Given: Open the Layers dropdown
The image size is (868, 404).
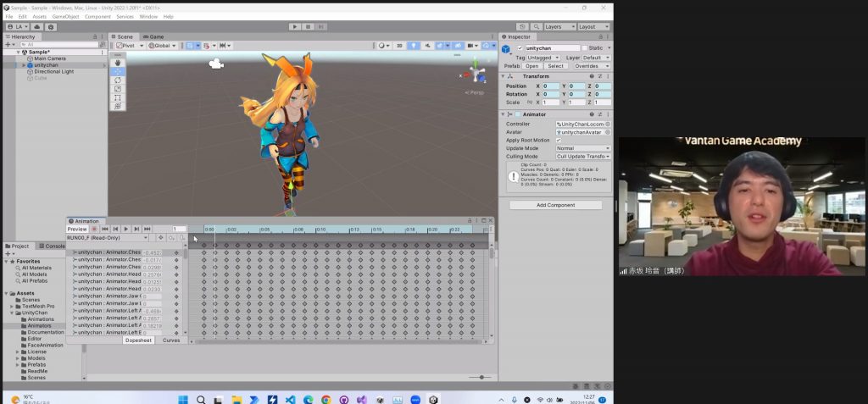Looking at the screenshot, I should click(559, 26).
